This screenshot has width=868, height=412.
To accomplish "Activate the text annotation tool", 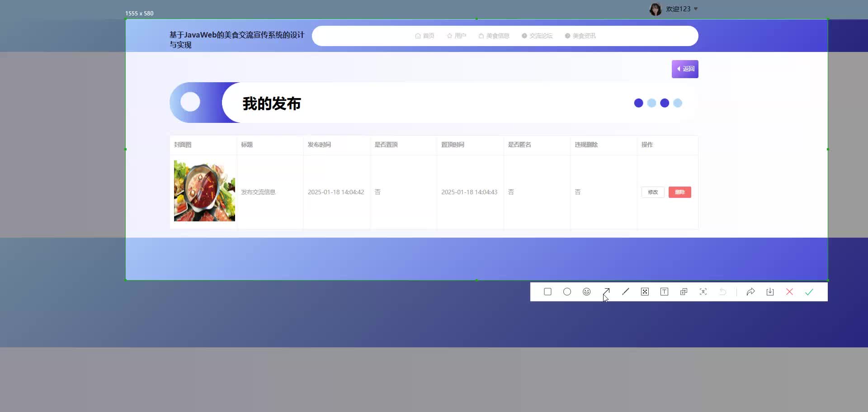I will (x=664, y=292).
